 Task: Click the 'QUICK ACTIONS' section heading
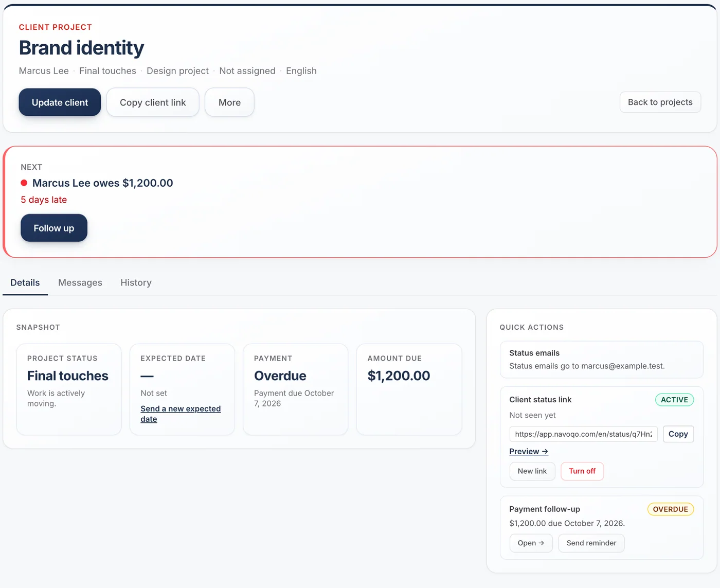532,327
